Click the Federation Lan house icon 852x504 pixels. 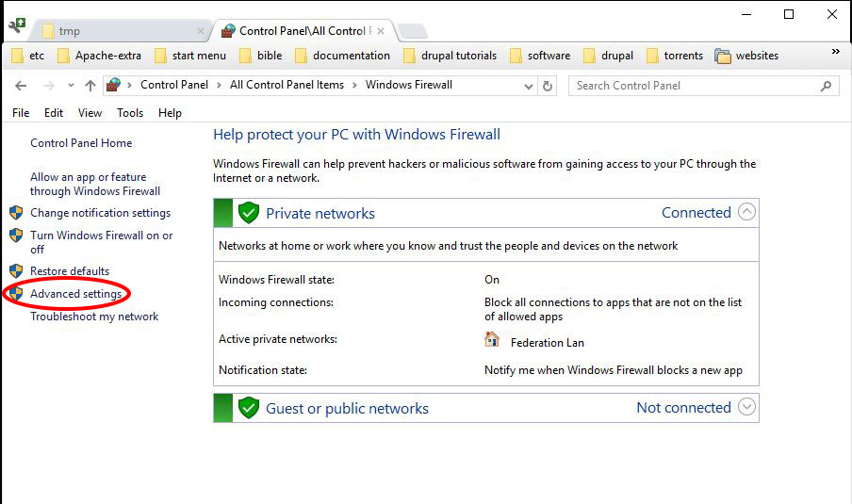492,339
